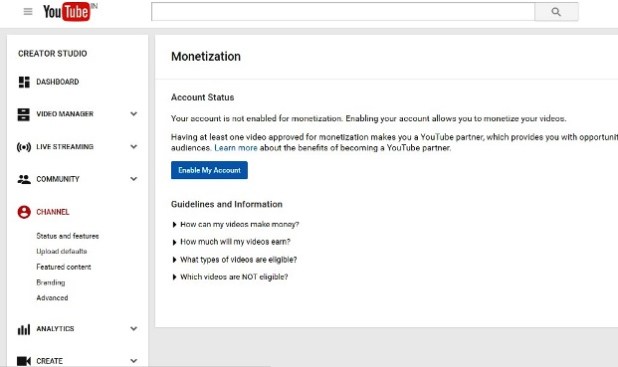Click the Enable My Account button
The height and width of the screenshot is (367, 618).
[209, 170]
